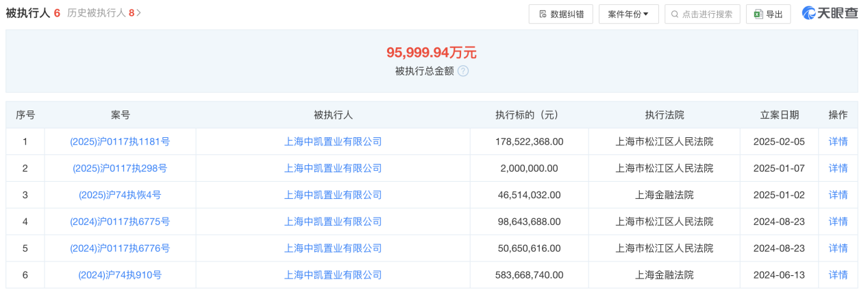Image resolution: width=868 pixels, height=306 pixels.
Task: Click the 序号 column header
Action: (25, 115)
